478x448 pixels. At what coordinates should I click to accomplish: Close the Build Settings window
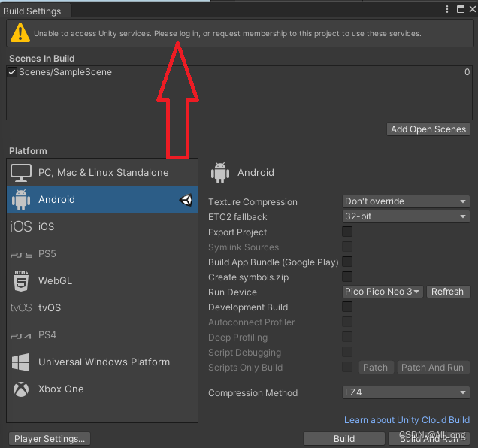point(473,9)
